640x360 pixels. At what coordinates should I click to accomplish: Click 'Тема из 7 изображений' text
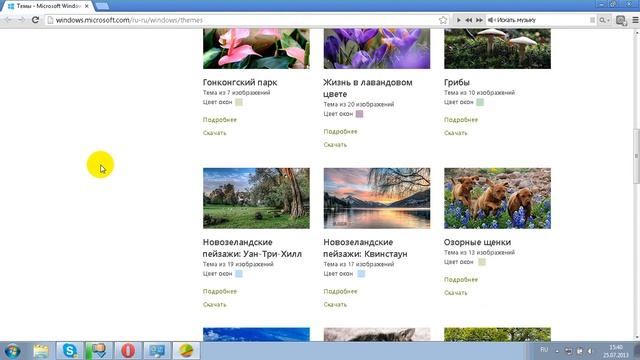tap(236, 93)
